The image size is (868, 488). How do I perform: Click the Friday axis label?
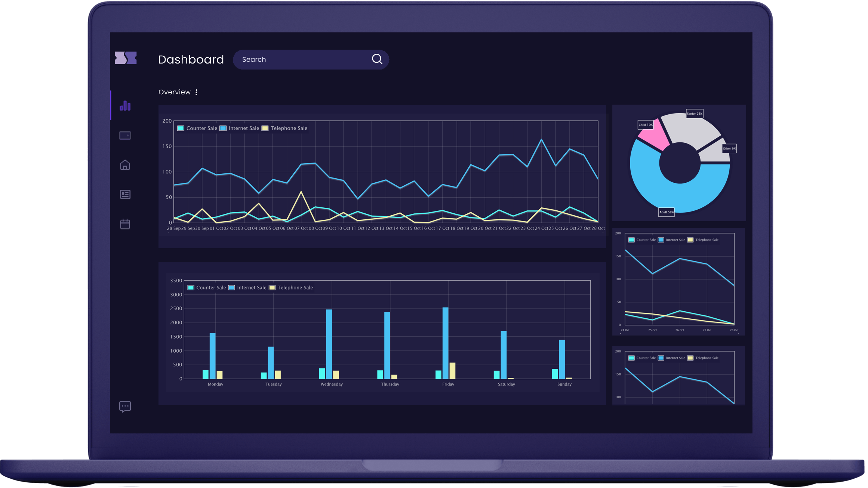coord(448,384)
